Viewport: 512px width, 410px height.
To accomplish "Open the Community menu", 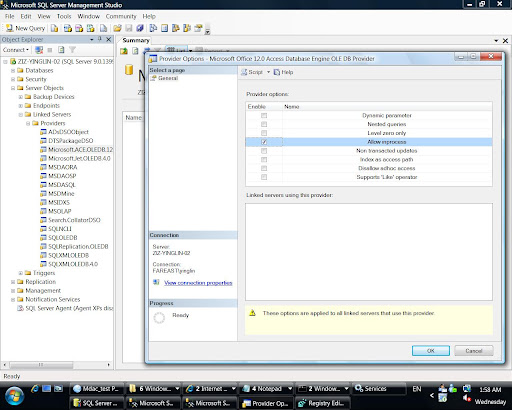I will [x=121, y=16].
